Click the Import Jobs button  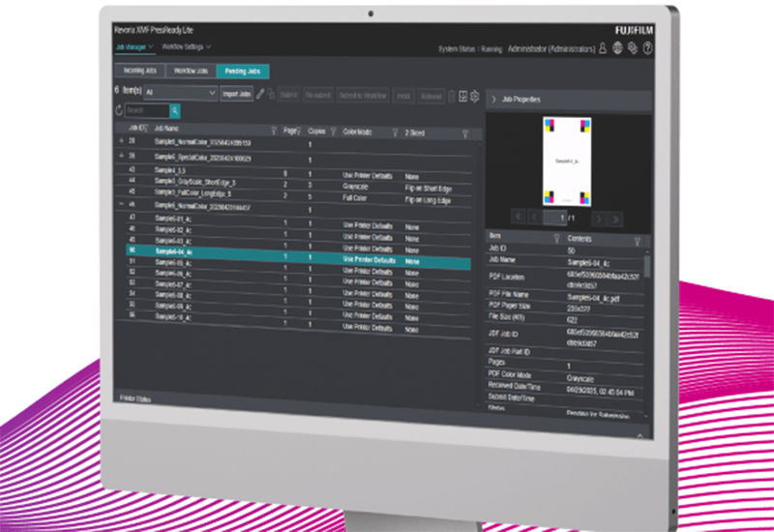237,94
